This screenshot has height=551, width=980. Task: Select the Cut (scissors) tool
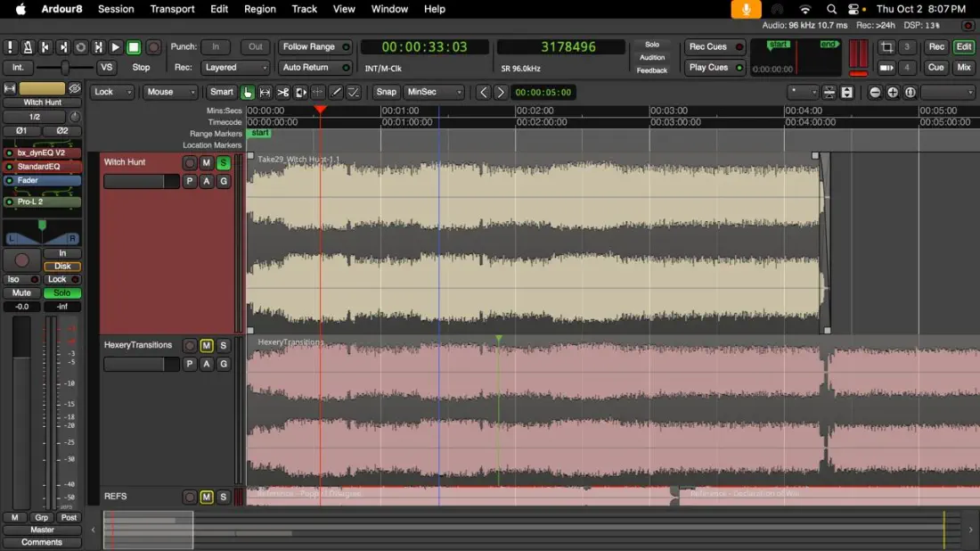(x=282, y=92)
